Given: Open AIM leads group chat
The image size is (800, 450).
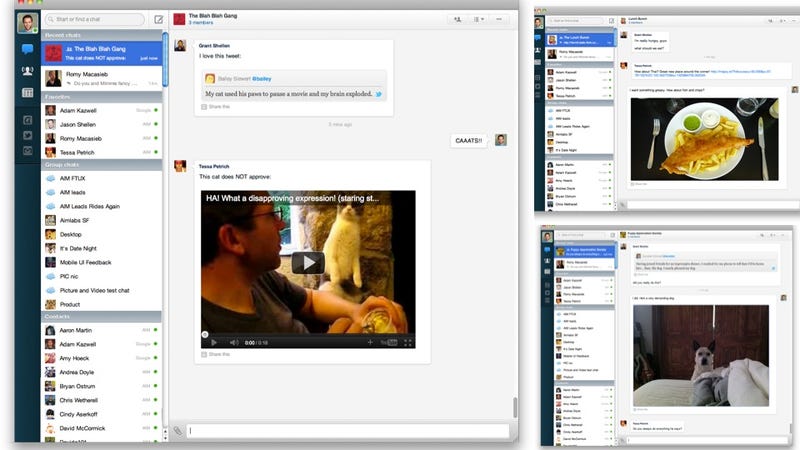Looking at the screenshot, I should point(102,192).
